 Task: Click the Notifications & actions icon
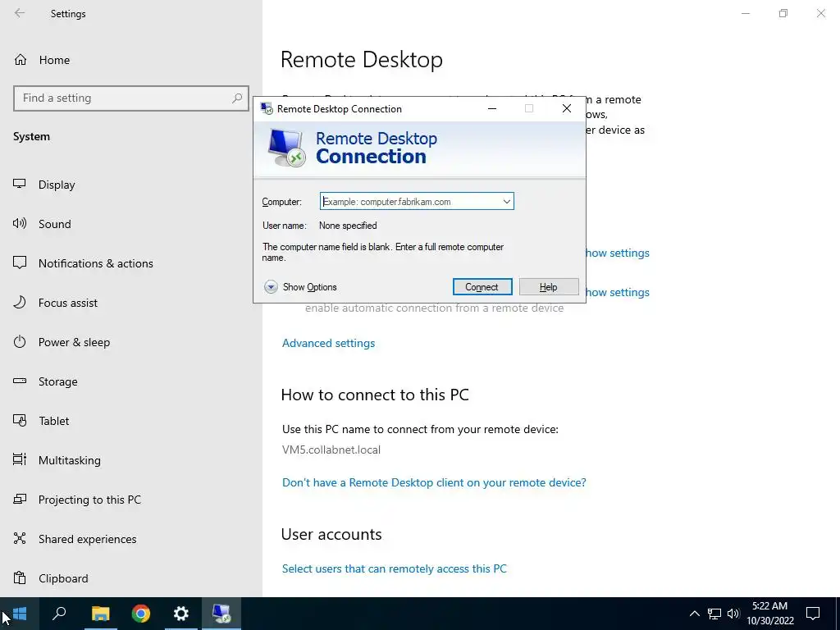point(20,262)
